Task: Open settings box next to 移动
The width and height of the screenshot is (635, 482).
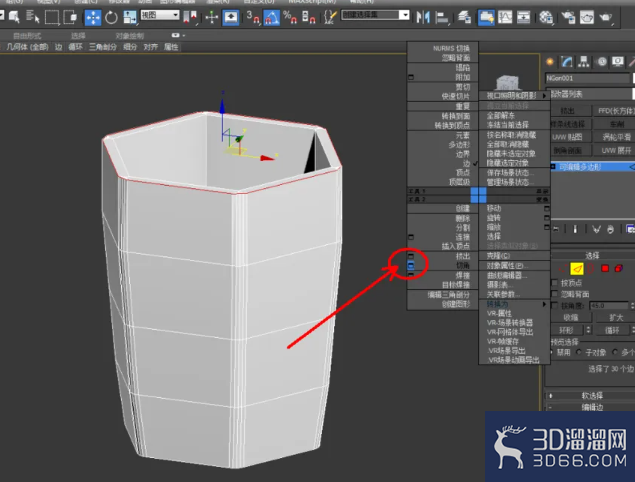Action: (547, 209)
